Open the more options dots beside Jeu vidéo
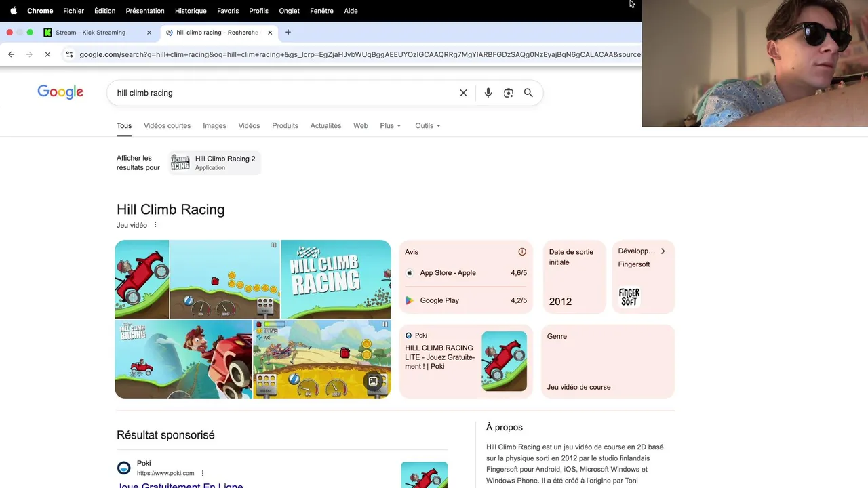Viewport: 868px width, 488px height. [x=155, y=225]
